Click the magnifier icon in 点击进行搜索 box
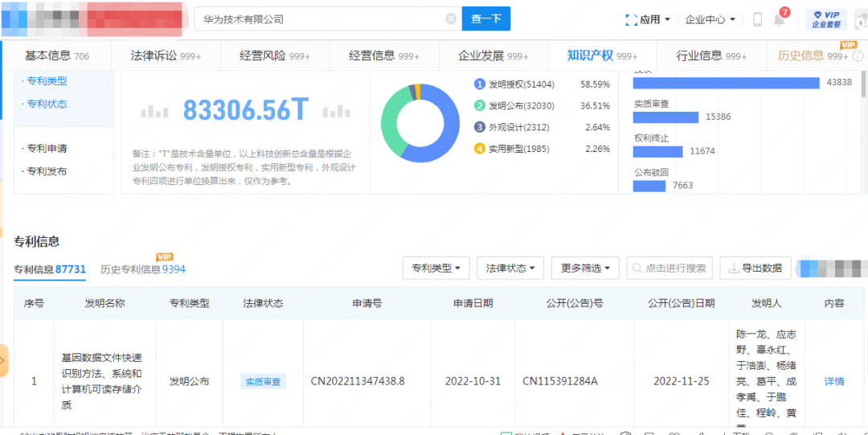 (x=638, y=269)
